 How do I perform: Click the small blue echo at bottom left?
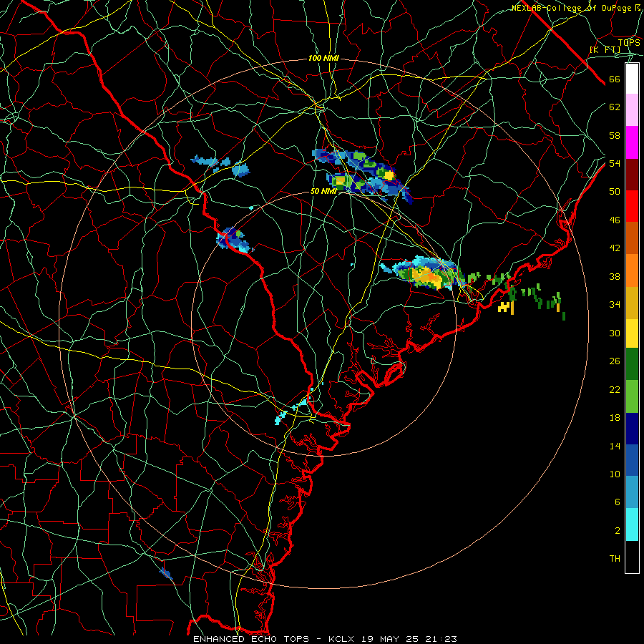(x=165, y=573)
